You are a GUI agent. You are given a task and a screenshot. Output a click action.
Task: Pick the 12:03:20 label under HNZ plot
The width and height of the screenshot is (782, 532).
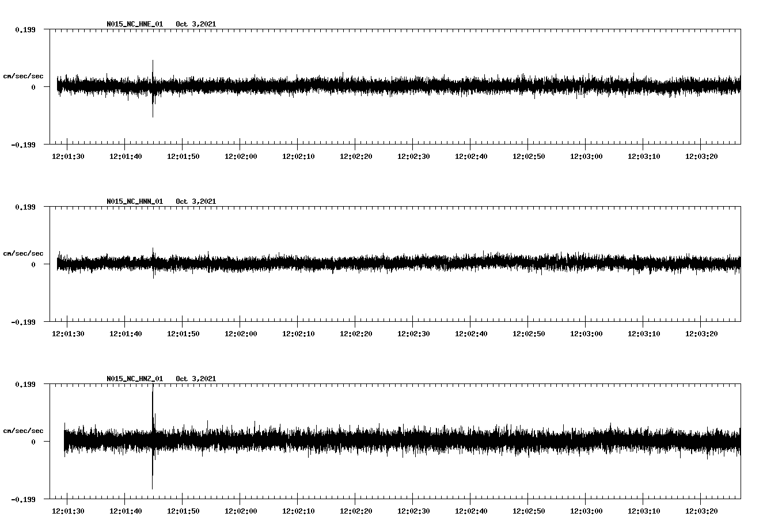tap(701, 511)
